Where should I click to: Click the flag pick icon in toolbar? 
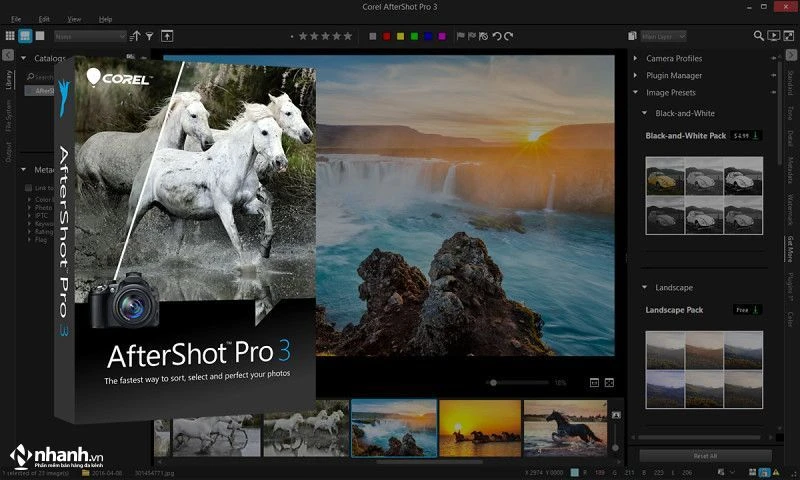pos(461,36)
